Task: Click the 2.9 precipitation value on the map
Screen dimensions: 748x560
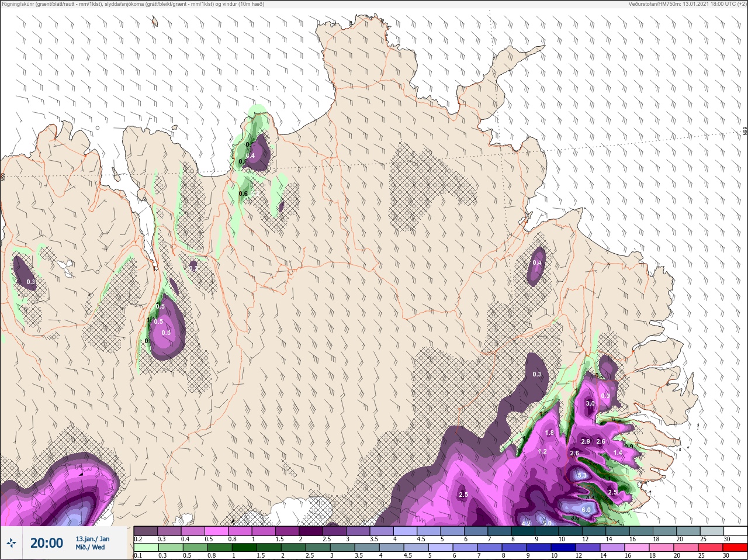Action: point(585,441)
